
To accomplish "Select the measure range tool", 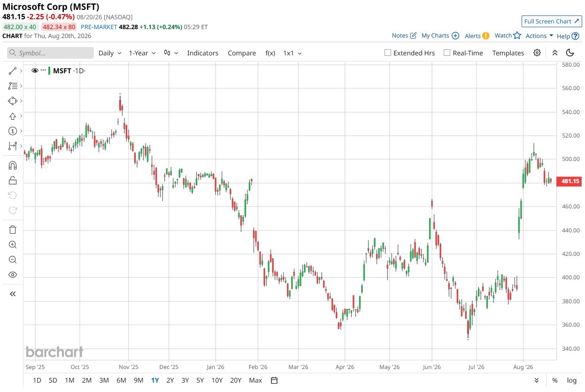I will coord(13,146).
